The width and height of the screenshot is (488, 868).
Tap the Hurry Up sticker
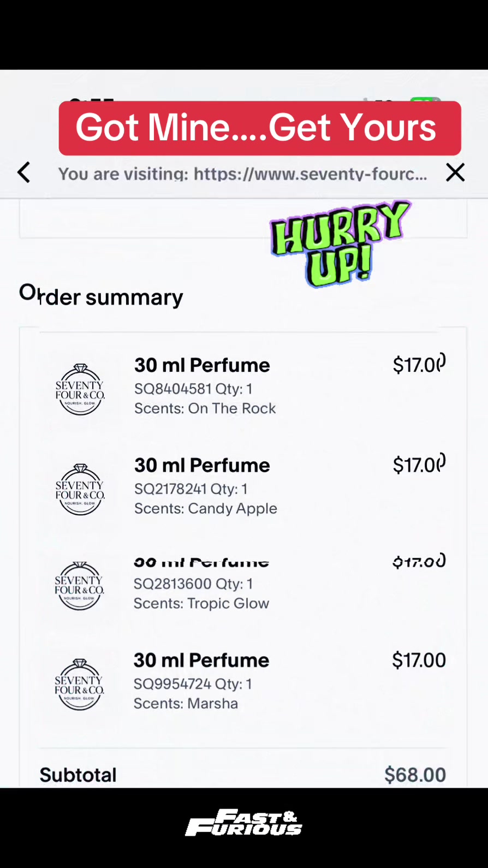(x=339, y=243)
